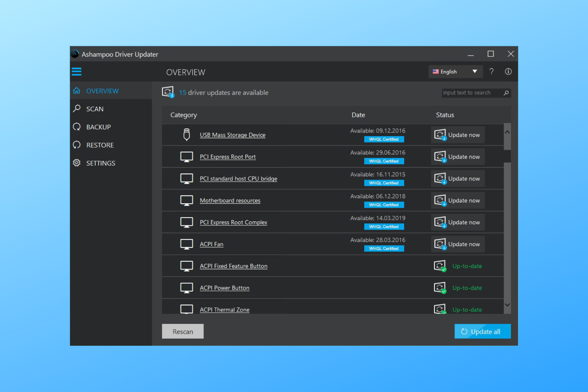Click the PCI Express Root Complex monitor icon
The width and height of the screenshot is (588, 392).
(x=187, y=222)
